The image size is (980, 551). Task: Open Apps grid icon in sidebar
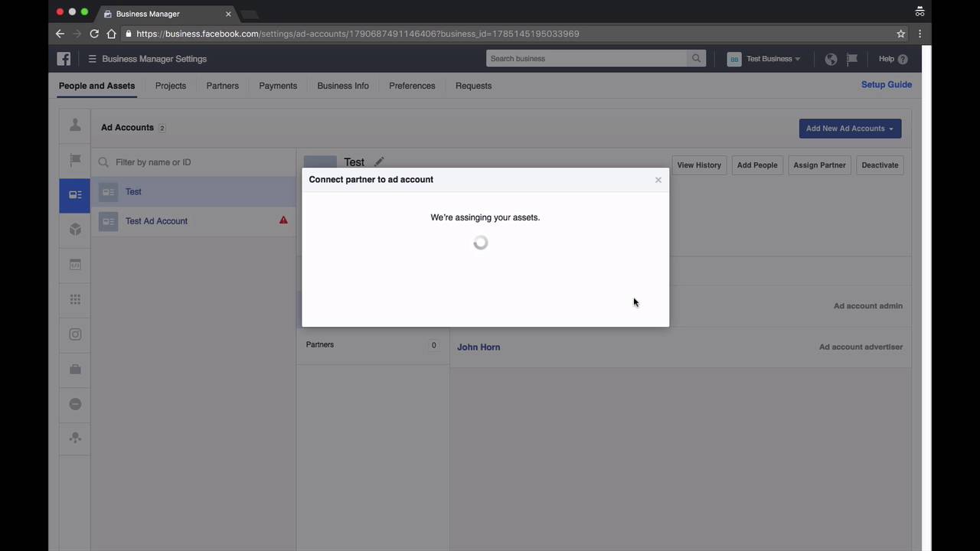(75, 300)
